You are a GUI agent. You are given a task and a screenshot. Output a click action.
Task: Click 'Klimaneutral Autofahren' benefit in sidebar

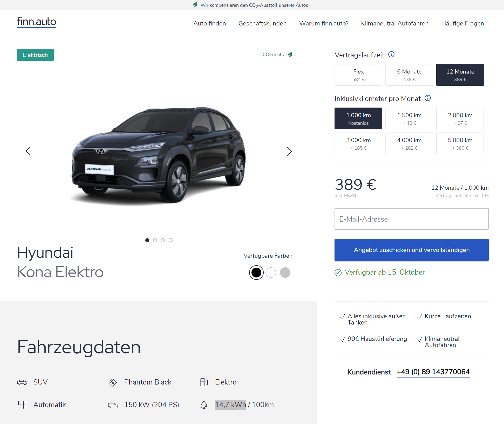[442, 342]
